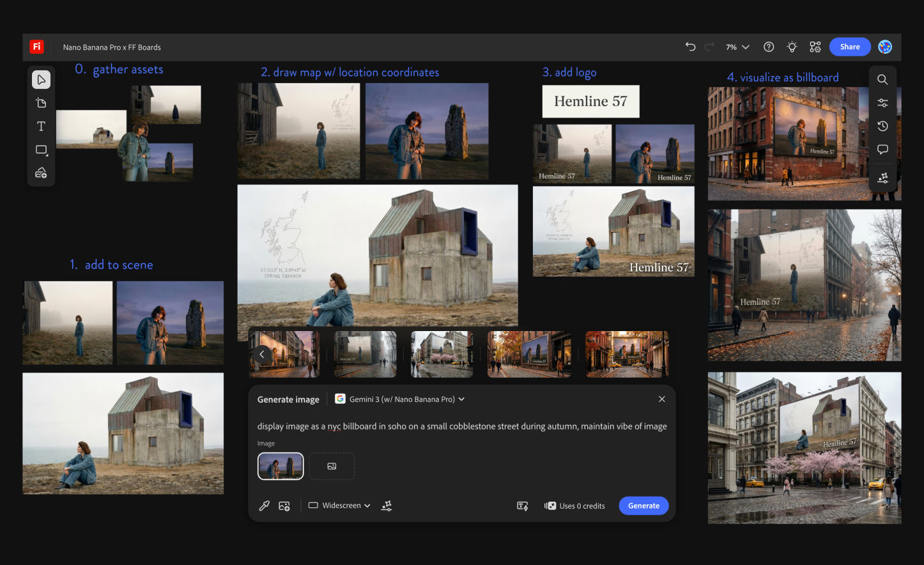Click the lightbulb icon in top bar
The height and width of the screenshot is (565, 924).
[792, 47]
